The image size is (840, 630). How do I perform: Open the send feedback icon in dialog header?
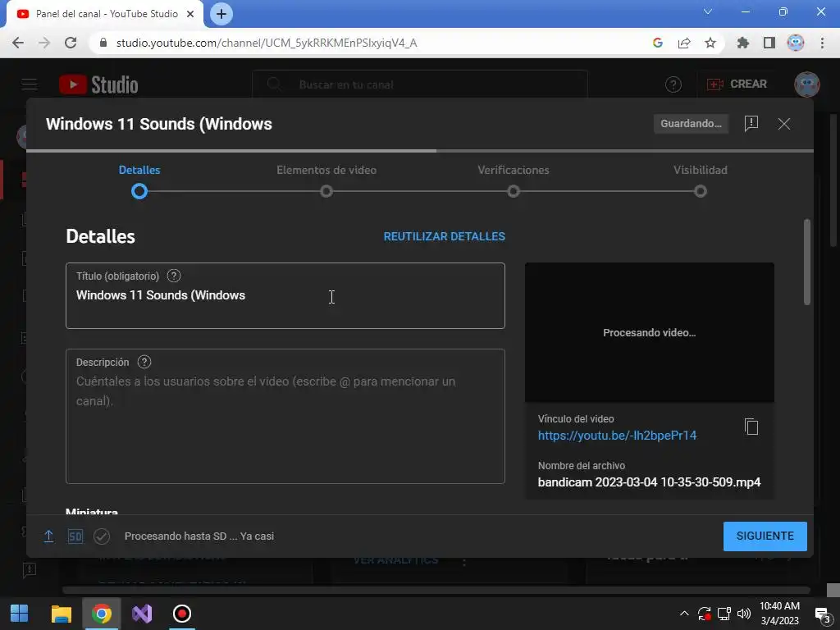click(751, 124)
